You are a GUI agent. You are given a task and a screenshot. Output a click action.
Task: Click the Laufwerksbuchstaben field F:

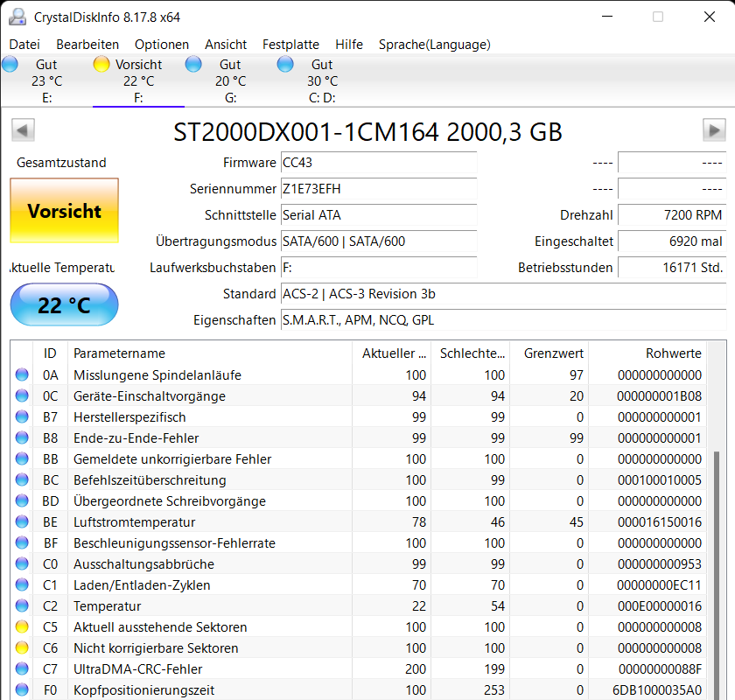379,268
